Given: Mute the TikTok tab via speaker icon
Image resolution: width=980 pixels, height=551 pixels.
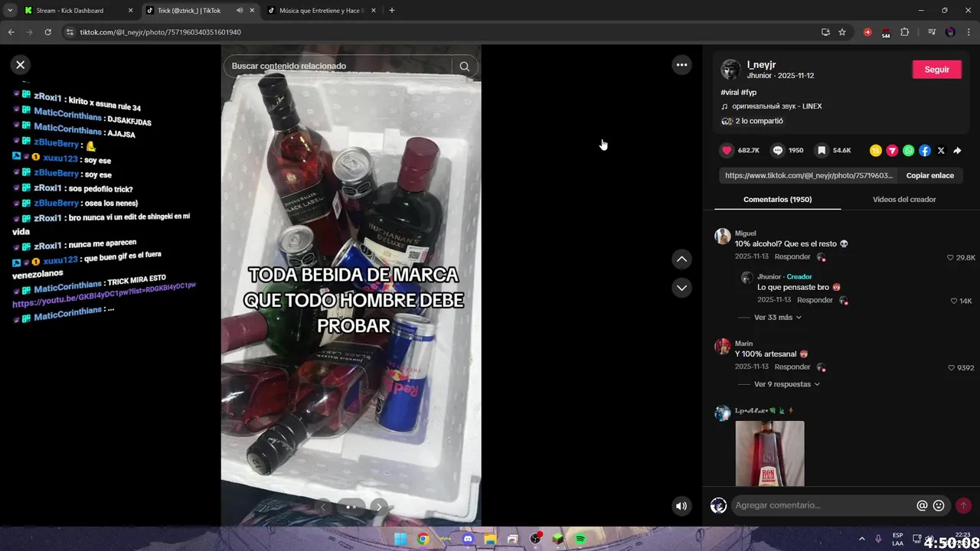Looking at the screenshot, I should click(240, 11).
